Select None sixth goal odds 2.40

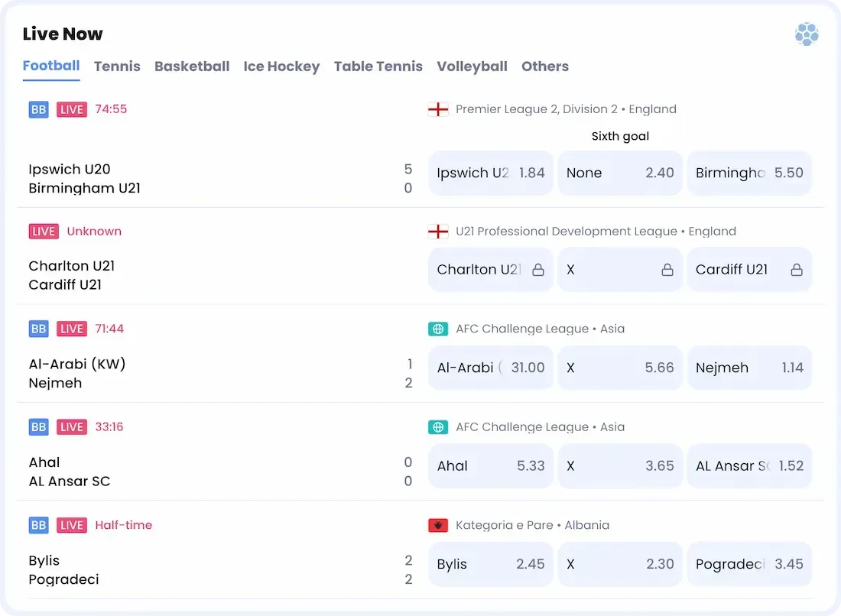[x=620, y=173]
